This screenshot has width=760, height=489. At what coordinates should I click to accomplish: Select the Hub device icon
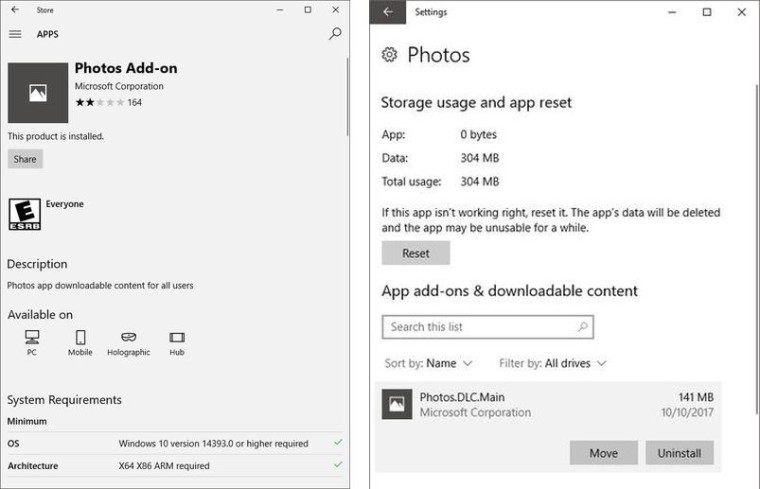pos(177,338)
